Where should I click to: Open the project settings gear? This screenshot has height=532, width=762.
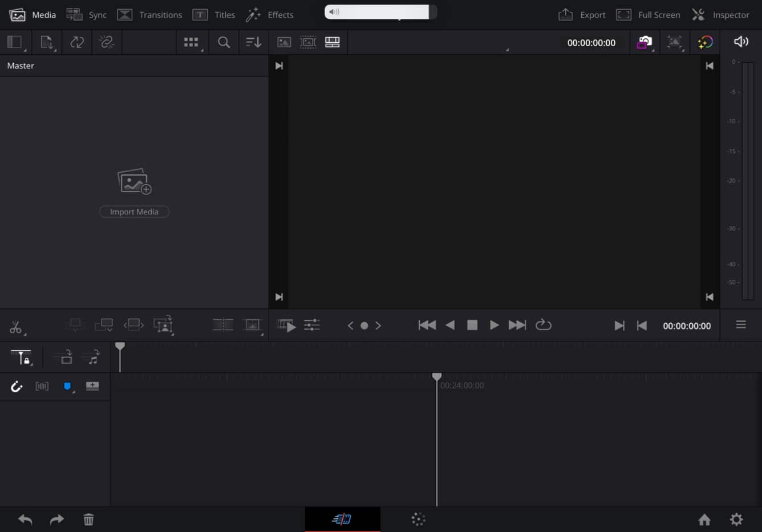pos(736,519)
